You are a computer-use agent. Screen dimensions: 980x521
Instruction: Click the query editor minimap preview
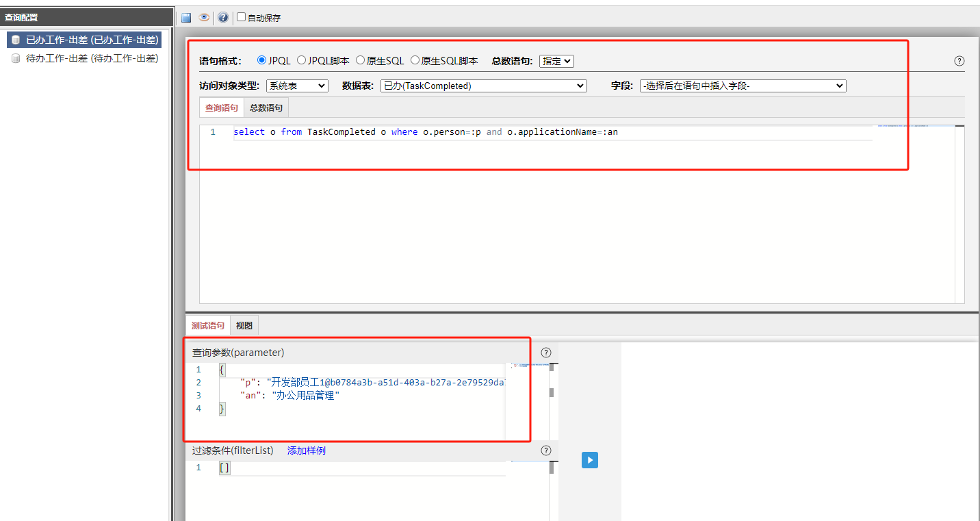tap(915, 126)
